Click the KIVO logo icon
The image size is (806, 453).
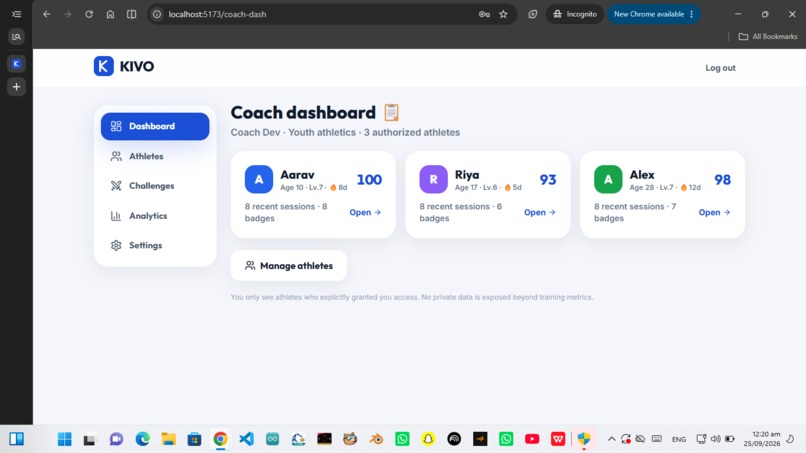[x=103, y=66]
